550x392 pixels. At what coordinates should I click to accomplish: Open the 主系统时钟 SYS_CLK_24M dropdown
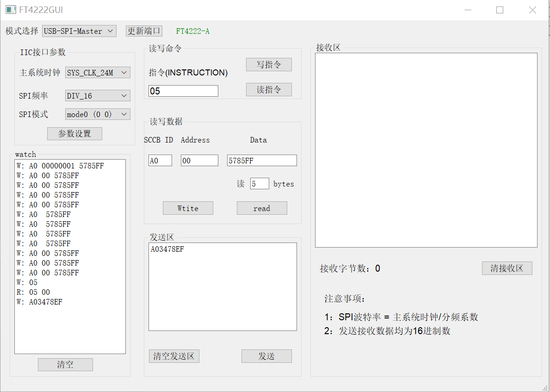pos(97,72)
